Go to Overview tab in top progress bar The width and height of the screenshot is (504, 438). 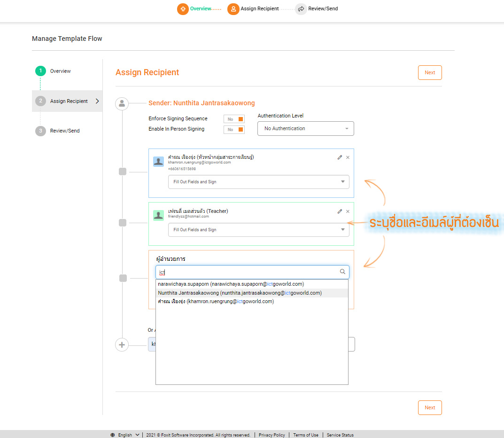coord(201,8)
